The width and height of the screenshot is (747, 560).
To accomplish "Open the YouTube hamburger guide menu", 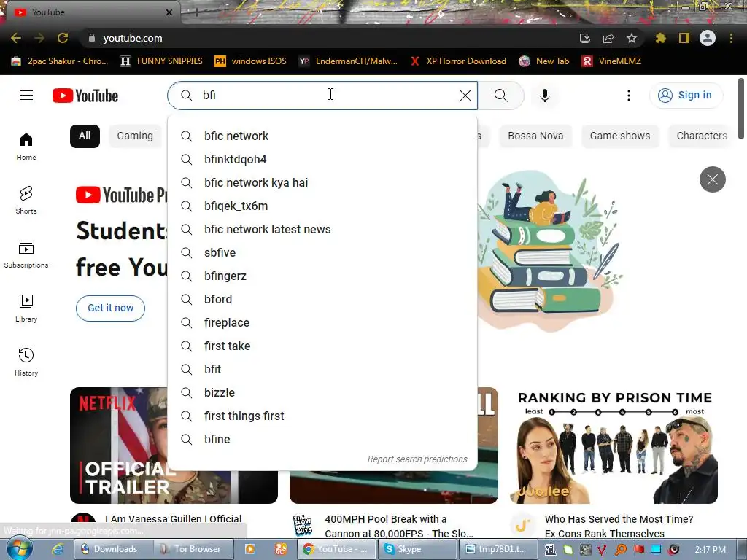I will pos(26,96).
